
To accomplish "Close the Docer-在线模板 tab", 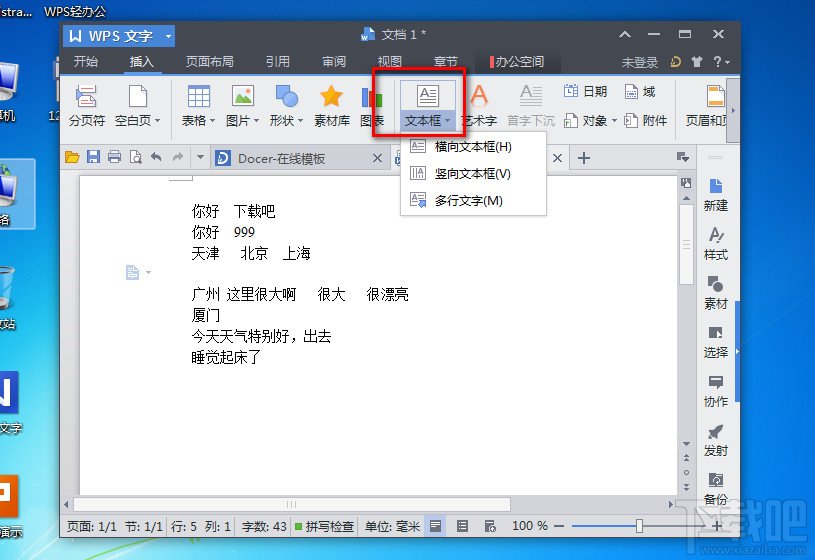I will pyautogui.click(x=377, y=158).
